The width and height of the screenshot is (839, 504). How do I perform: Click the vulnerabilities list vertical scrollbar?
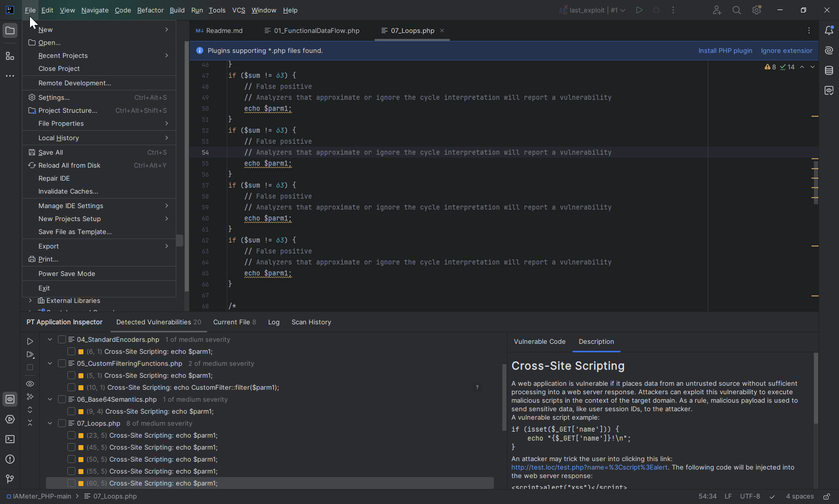[x=504, y=398]
